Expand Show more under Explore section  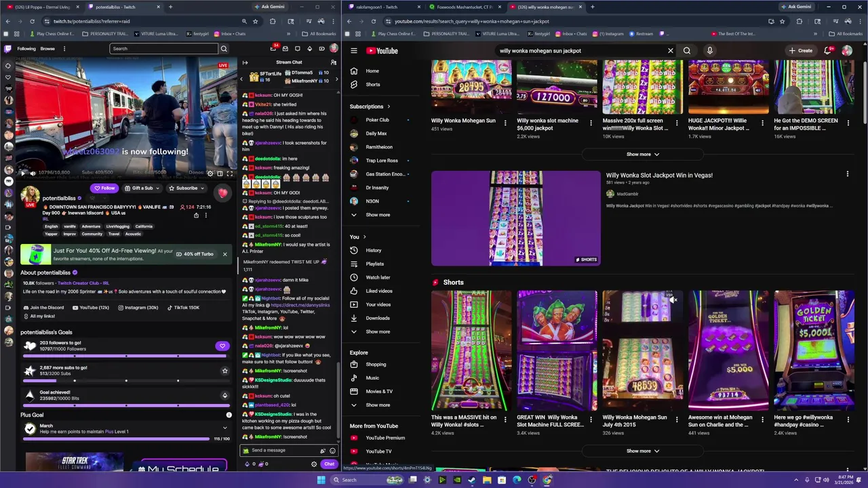pyautogui.click(x=378, y=405)
